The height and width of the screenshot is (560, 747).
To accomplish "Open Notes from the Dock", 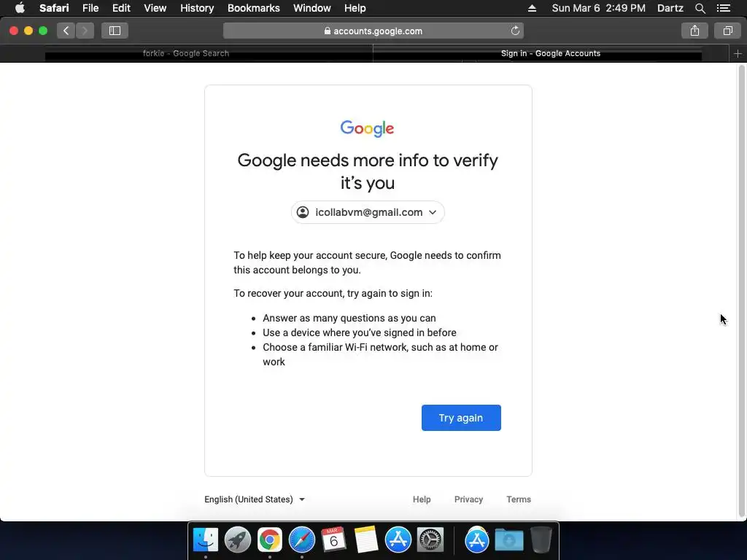I will 366,540.
